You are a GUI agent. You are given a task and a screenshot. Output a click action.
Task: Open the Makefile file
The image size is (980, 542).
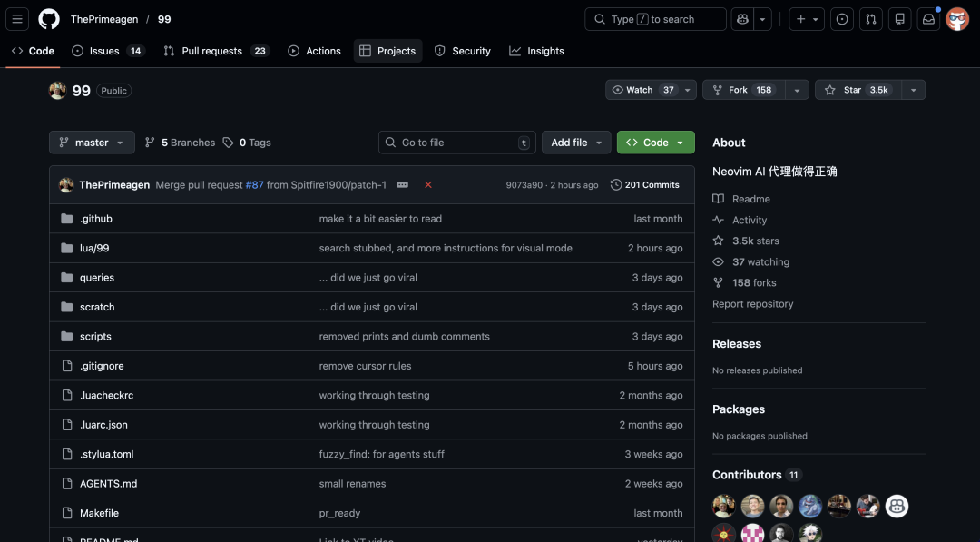(x=99, y=513)
